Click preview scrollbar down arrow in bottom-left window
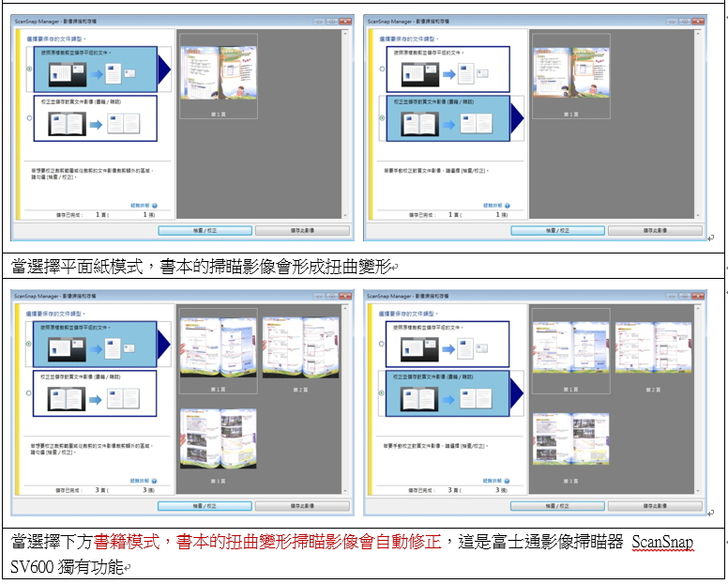Image resolution: width=728 pixels, height=584 pixels. click(x=345, y=491)
